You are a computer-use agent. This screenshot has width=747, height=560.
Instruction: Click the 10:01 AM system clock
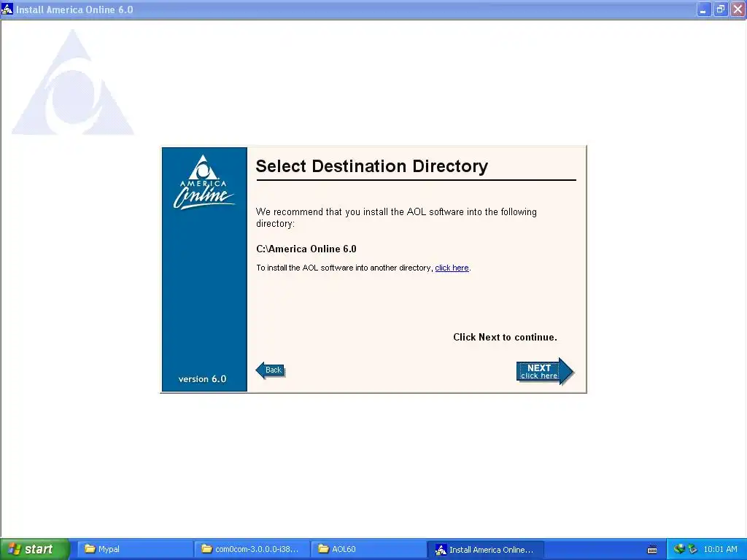[x=720, y=549]
